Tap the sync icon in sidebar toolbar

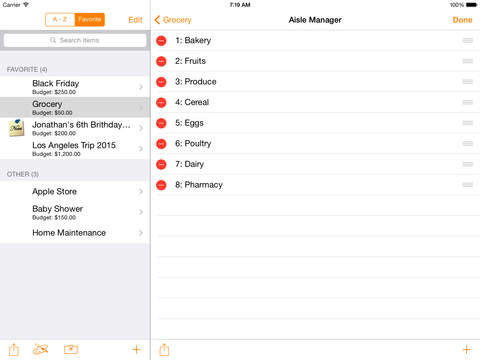[40, 349]
